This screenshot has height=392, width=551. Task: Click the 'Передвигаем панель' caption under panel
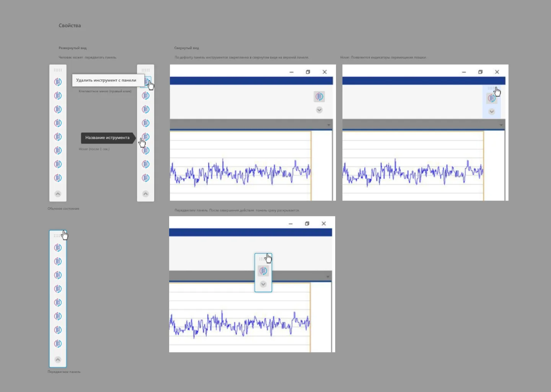[x=64, y=372]
